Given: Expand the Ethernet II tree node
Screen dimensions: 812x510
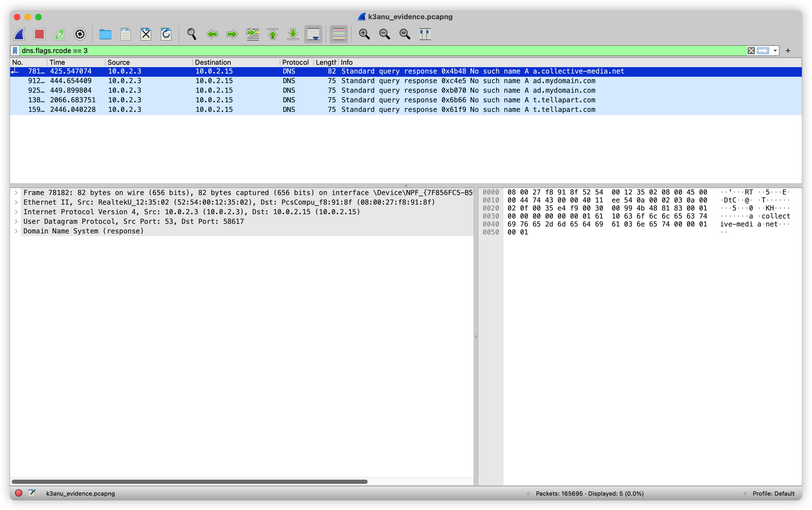Looking at the screenshot, I should tap(16, 203).
